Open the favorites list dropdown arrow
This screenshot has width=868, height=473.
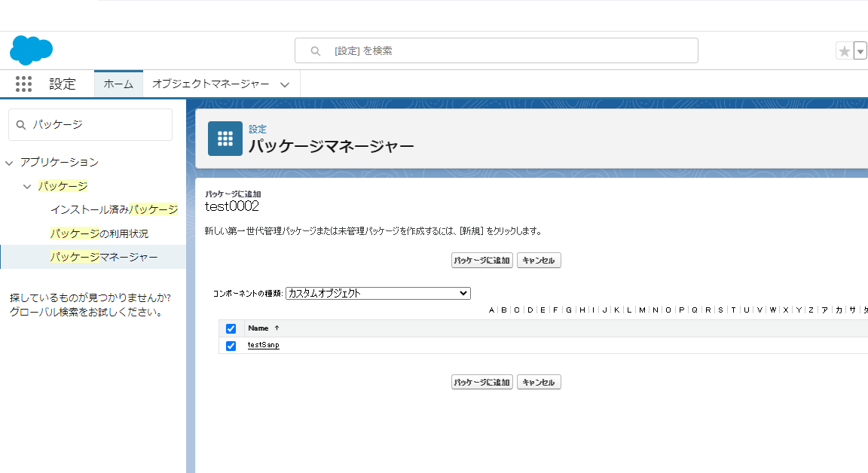tap(860, 50)
